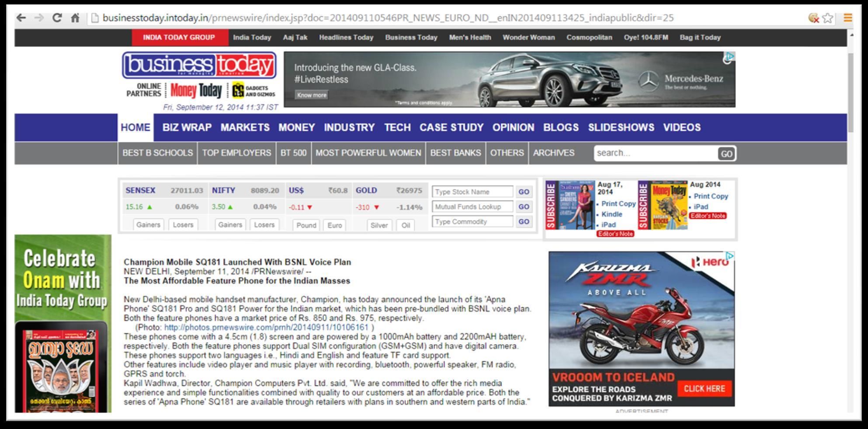Viewport: 868px width, 429px height.
Task: Go to the OPINION section
Action: [513, 128]
